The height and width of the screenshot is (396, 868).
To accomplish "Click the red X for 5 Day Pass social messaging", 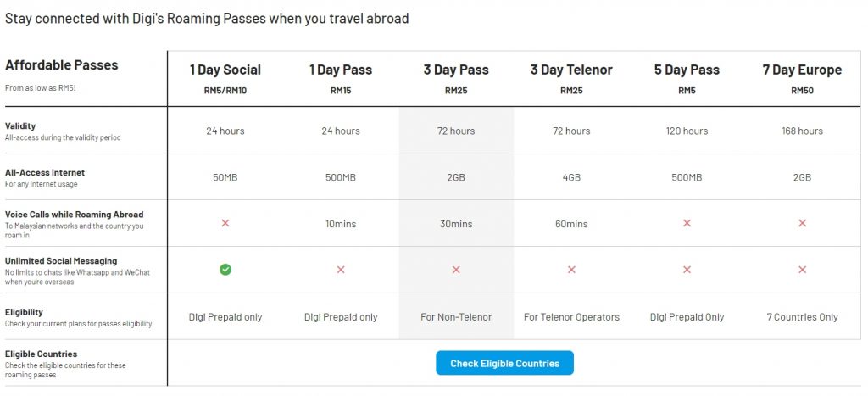I will coord(687,270).
